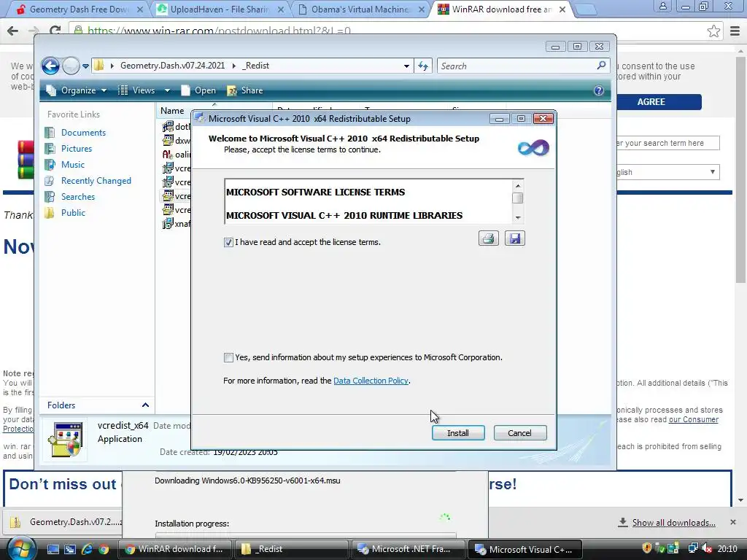Click the Explorer back arrow button
The height and width of the screenshot is (560, 747).
tap(50, 66)
